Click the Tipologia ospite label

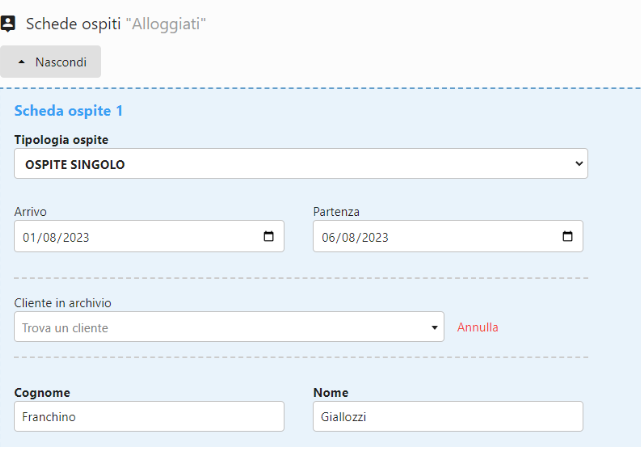tap(61, 139)
